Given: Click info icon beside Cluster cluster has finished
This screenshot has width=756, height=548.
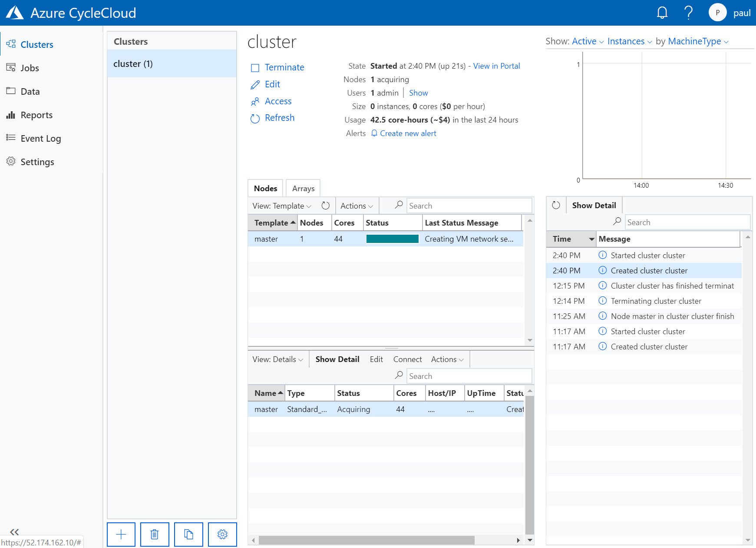Looking at the screenshot, I should pyautogui.click(x=602, y=286).
